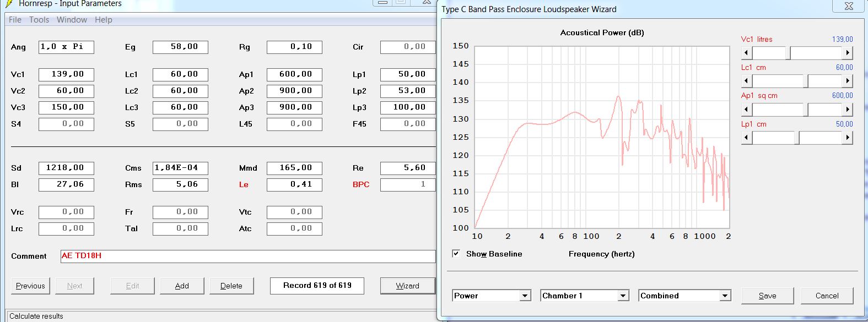Viewport: 868px width, 322px height.
Task: Click the Add record button
Action: (182, 286)
